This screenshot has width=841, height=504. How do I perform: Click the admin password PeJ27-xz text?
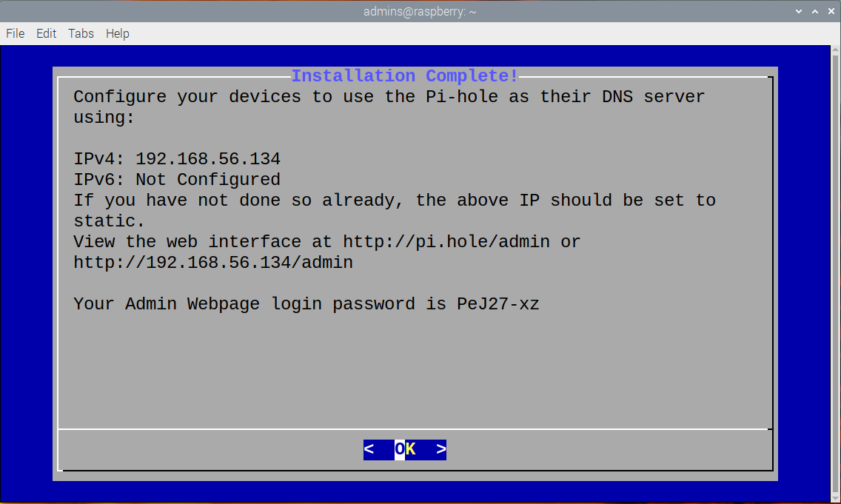click(497, 304)
